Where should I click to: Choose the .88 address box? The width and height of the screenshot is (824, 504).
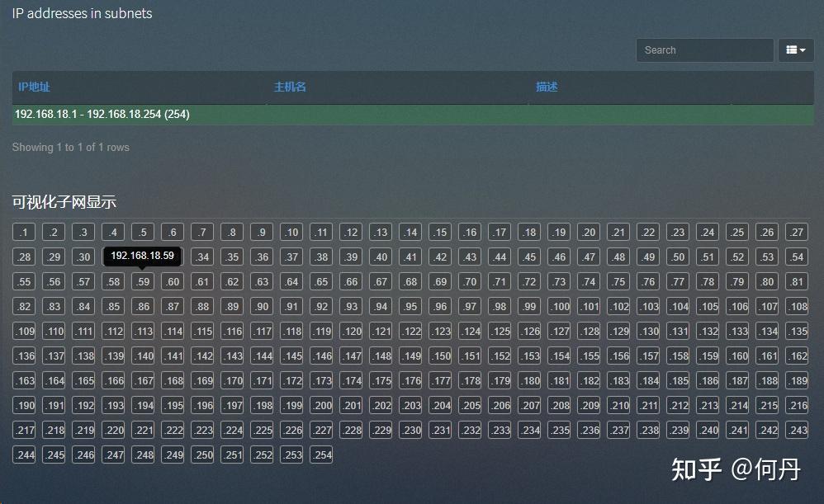(202, 306)
